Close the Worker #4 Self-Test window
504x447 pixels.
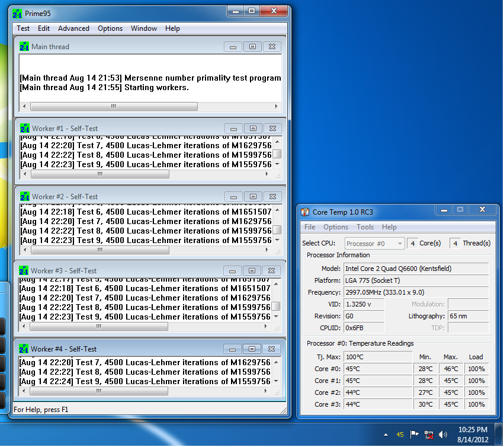[x=271, y=349]
